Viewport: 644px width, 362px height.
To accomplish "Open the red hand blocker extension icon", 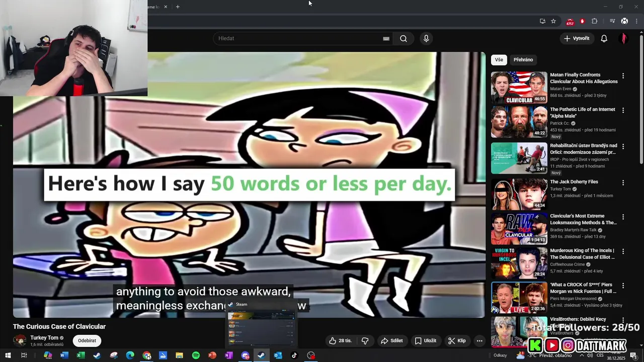I will tap(582, 21).
